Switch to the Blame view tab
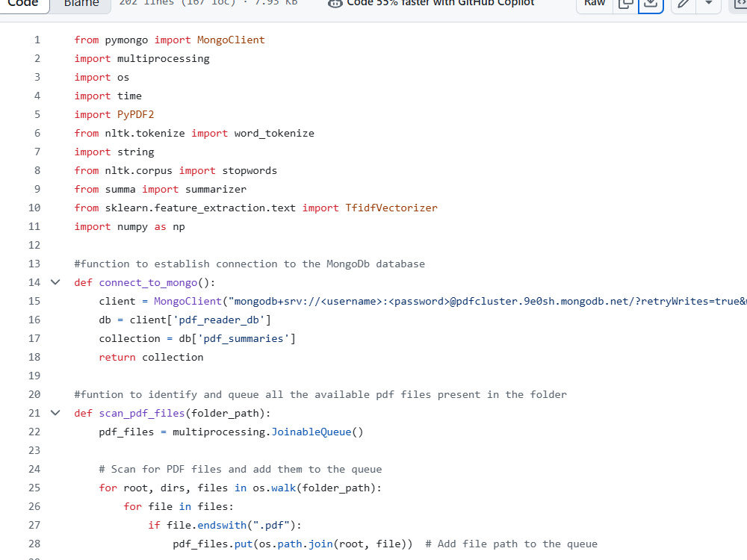Viewport: 747px width, 560px height. (x=81, y=3)
